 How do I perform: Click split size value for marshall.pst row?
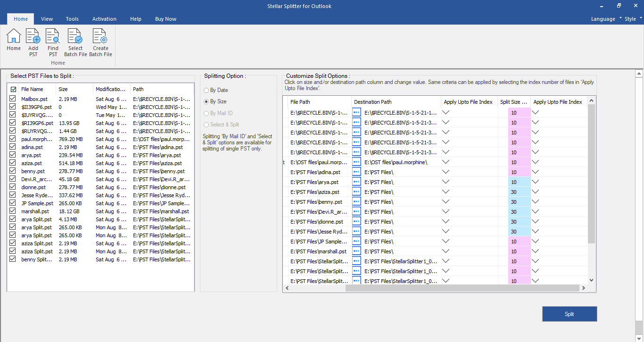tap(519, 251)
